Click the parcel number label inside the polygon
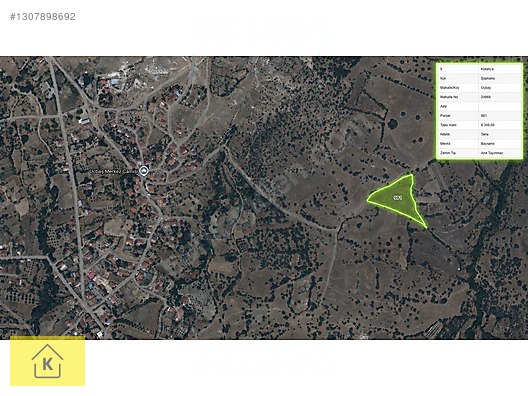Screen dimensions: 528x396 point(397,198)
